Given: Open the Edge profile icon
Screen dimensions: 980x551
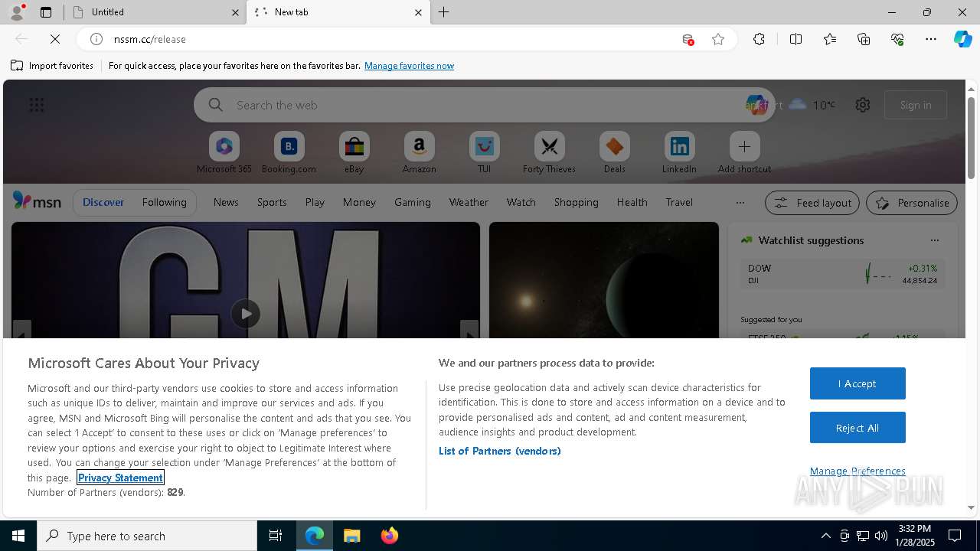Looking at the screenshot, I should 17,11.
